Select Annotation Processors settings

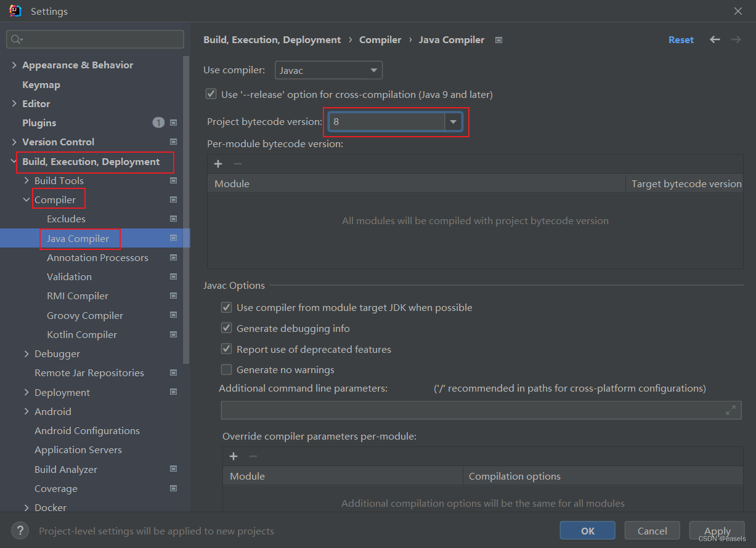pos(97,257)
